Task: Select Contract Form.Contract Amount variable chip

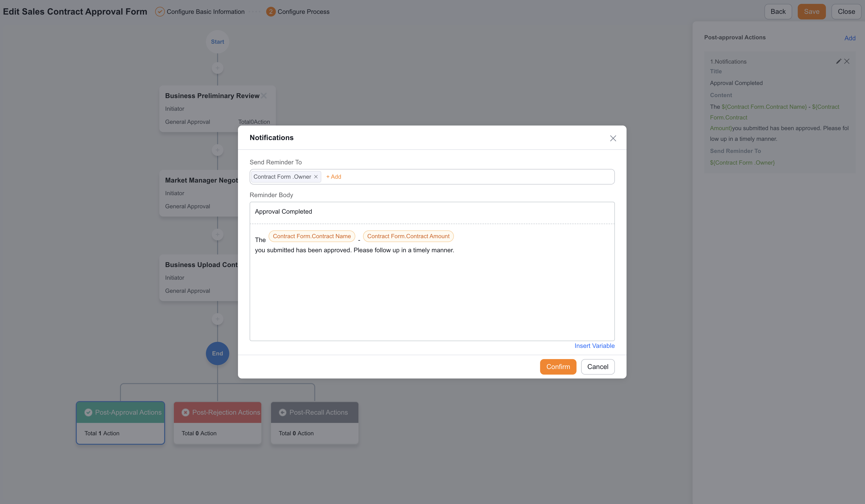Action: point(408,236)
